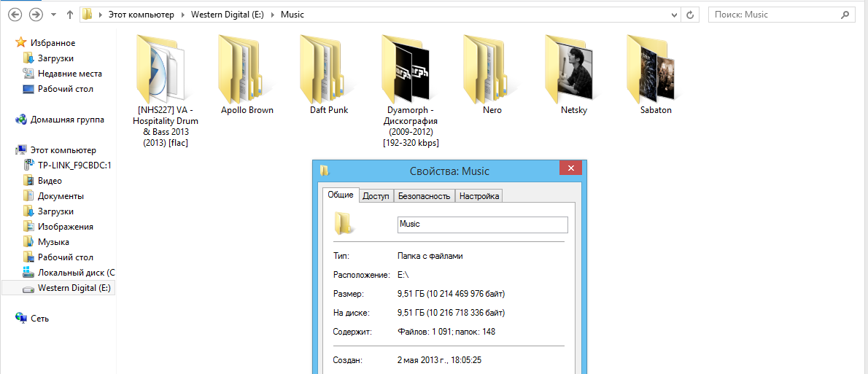868x374 pixels.
Task: Click the search magnifier icon
Action: tap(845, 15)
